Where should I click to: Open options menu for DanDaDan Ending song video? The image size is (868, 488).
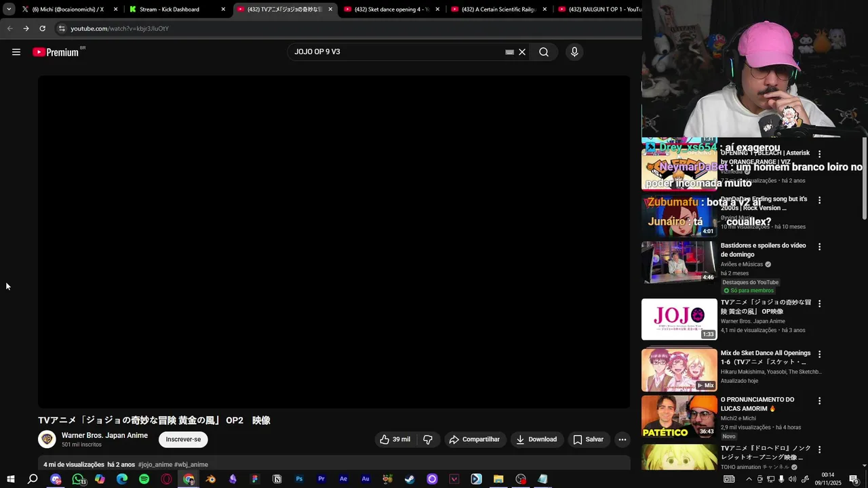click(x=819, y=200)
